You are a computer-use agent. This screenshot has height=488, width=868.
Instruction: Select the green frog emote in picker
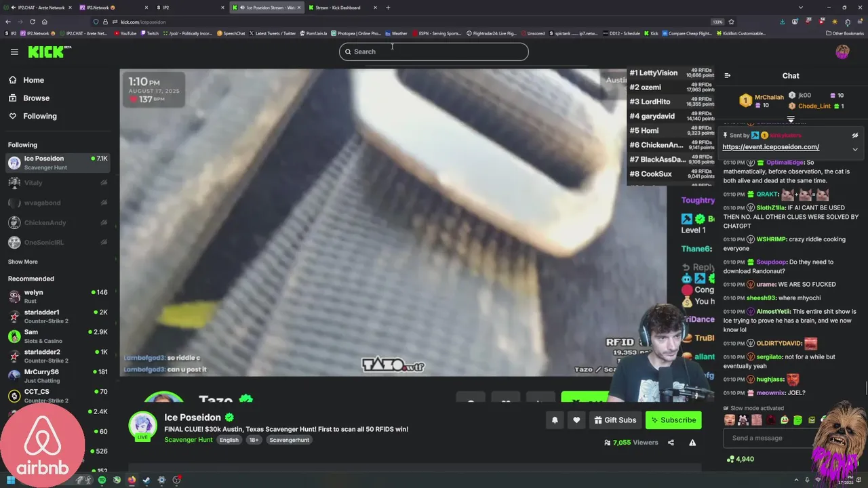[798, 420]
